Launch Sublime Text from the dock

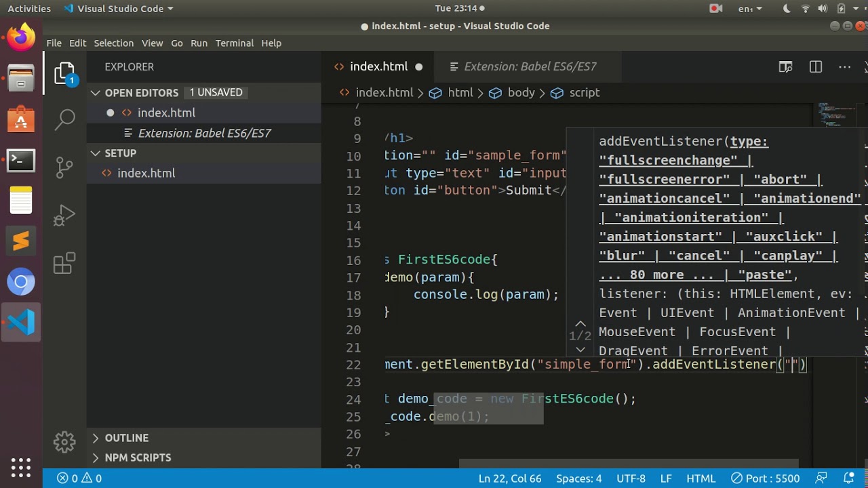[21, 241]
